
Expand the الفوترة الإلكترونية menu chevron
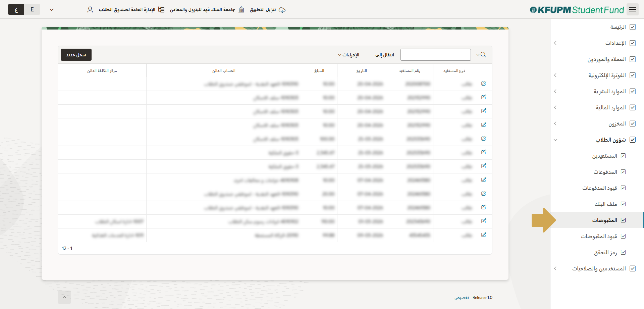(555, 75)
